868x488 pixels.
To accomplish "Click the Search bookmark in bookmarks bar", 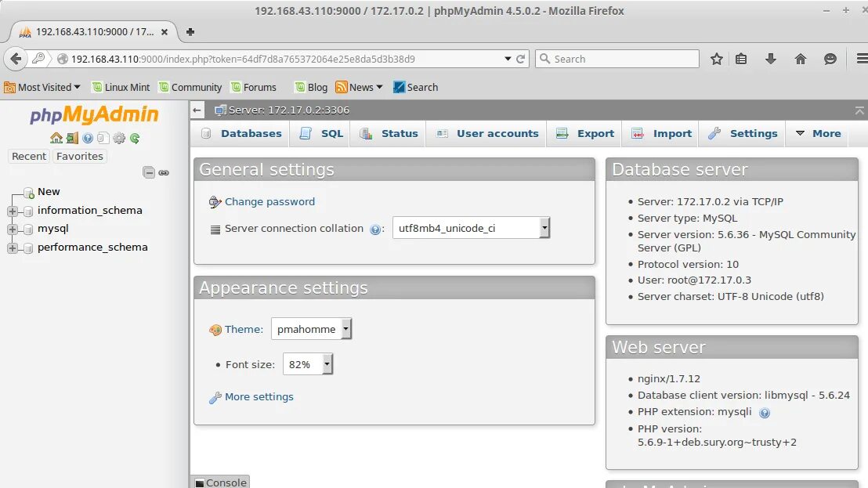I will [416, 87].
